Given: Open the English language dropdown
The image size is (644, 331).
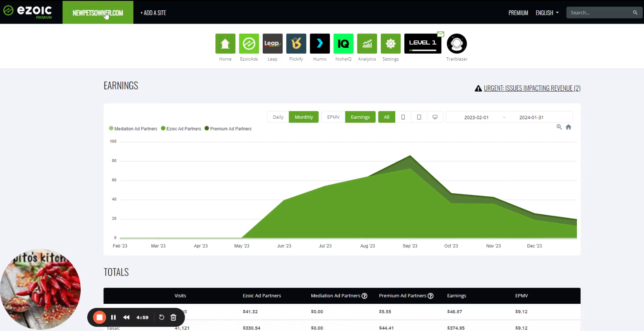Looking at the screenshot, I should coord(547,13).
